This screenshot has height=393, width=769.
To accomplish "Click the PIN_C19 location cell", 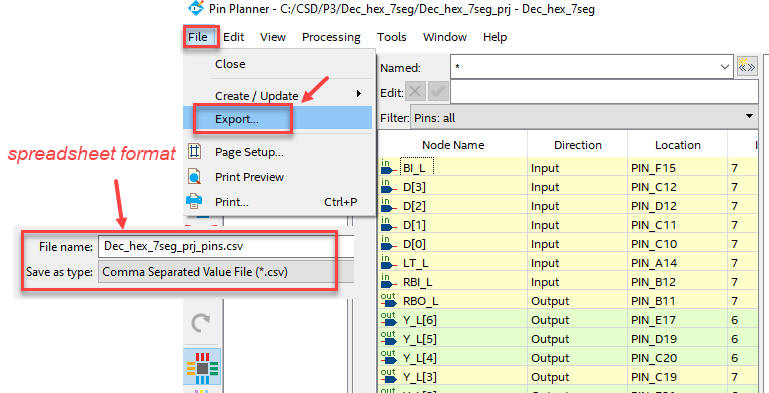I will pyautogui.click(x=677, y=377).
